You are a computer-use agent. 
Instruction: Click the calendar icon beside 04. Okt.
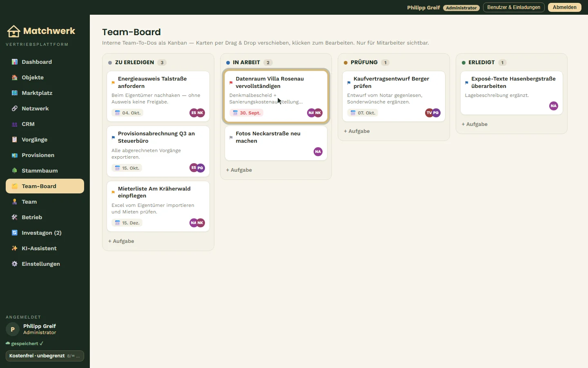pyautogui.click(x=118, y=113)
